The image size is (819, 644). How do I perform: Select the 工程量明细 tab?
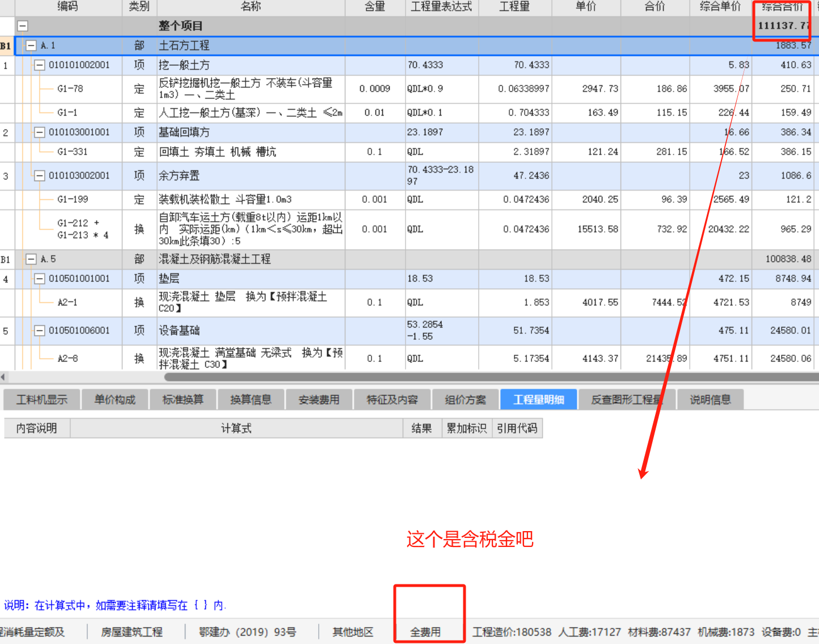(538, 399)
